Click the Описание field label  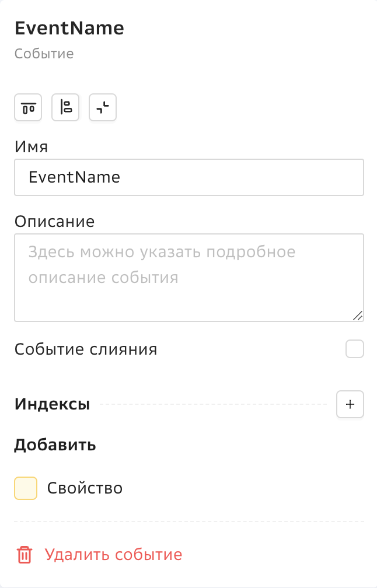[54, 221]
